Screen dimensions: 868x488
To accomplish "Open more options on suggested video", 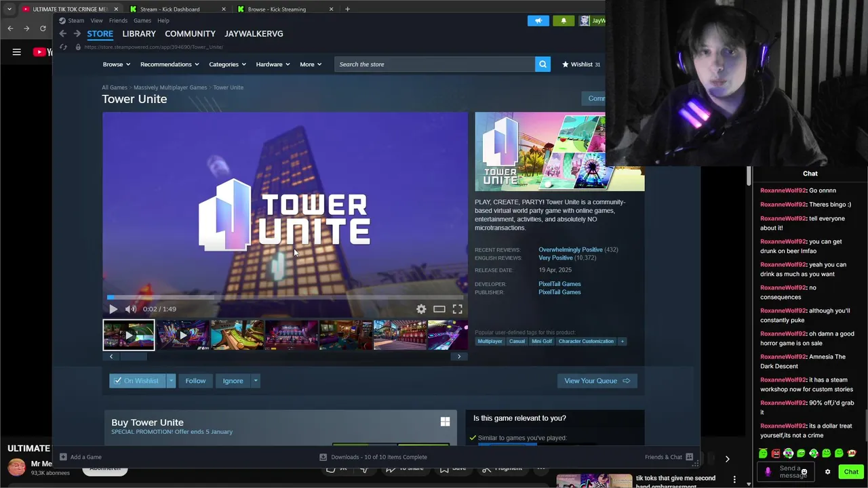I will tap(734, 480).
